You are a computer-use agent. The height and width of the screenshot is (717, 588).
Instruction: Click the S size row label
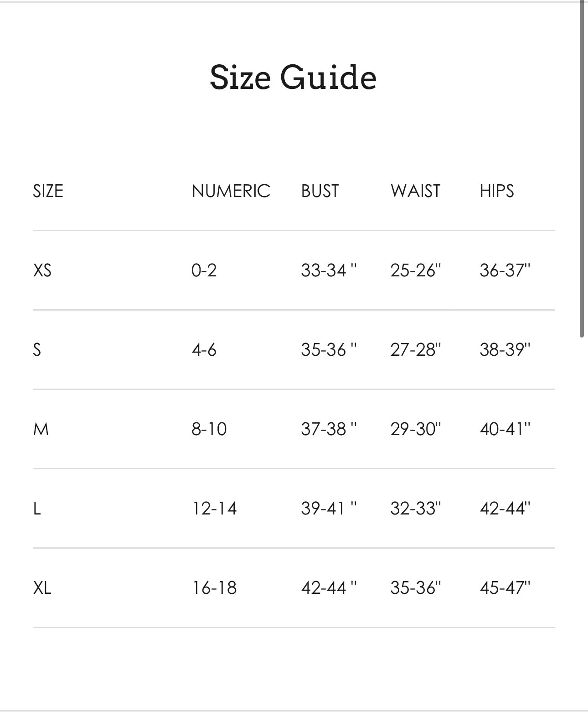37,349
